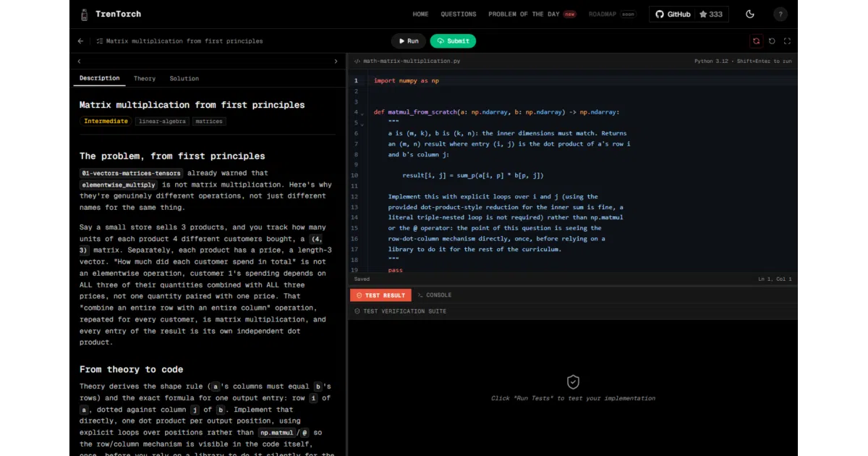Enter fullscreen with the expand icon
This screenshot has height=456, width=868.
[x=787, y=41]
